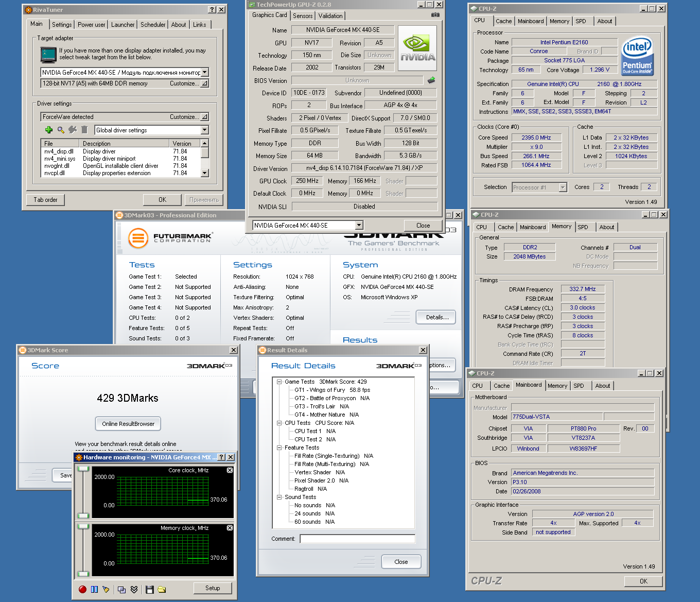This screenshot has height=602, width=700.
Task: Click Customize arrow beside 128-bit NV17 adapter info
Action: point(204,83)
